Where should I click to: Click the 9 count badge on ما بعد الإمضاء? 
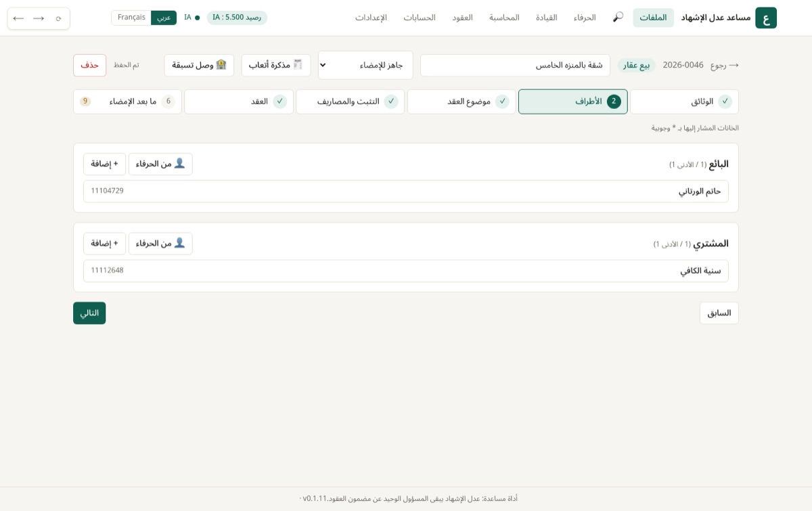tap(85, 102)
